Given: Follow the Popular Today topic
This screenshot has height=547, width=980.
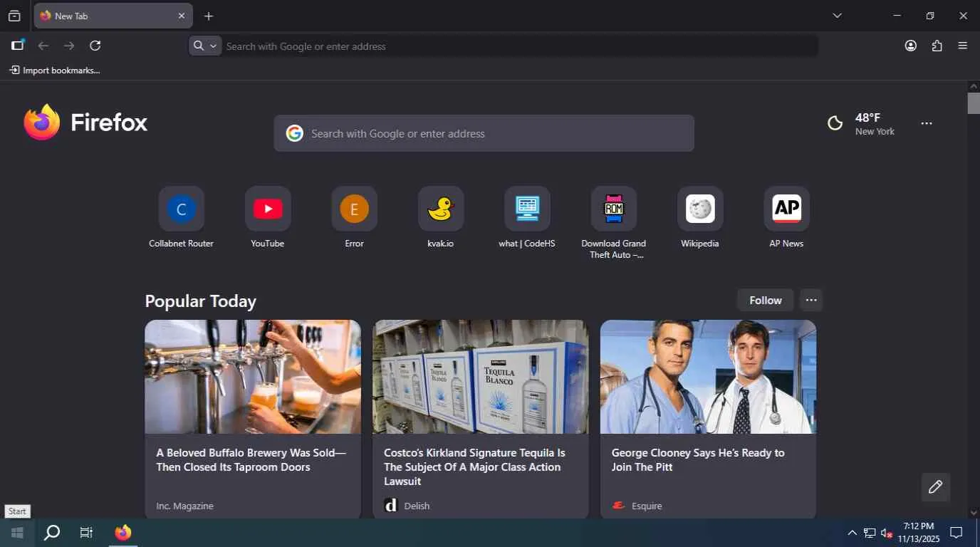Looking at the screenshot, I should 766,300.
